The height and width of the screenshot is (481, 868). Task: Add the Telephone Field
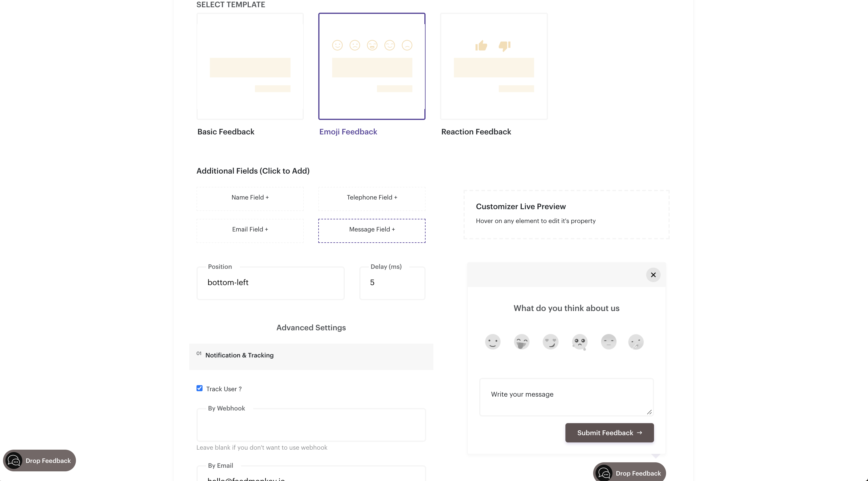click(x=372, y=197)
